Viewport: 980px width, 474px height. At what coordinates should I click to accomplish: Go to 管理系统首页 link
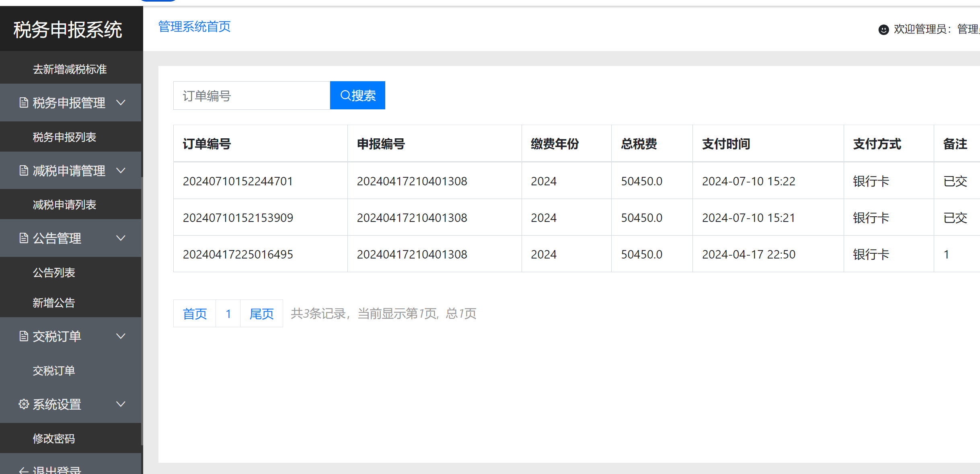point(194,27)
